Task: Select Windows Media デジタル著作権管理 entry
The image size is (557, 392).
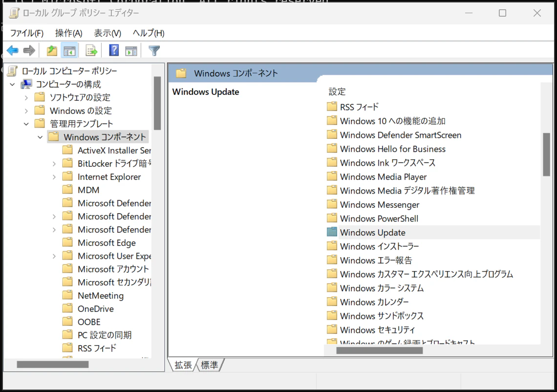Action: click(407, 191)
